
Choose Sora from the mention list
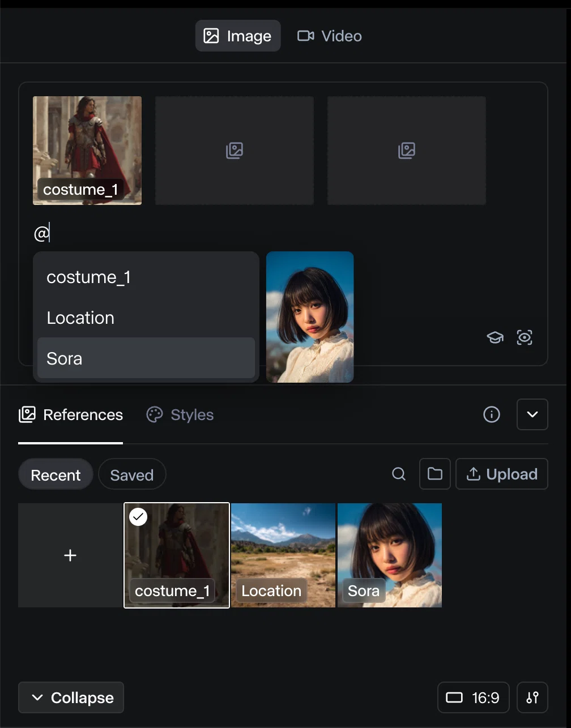click(x=146, y=358)
